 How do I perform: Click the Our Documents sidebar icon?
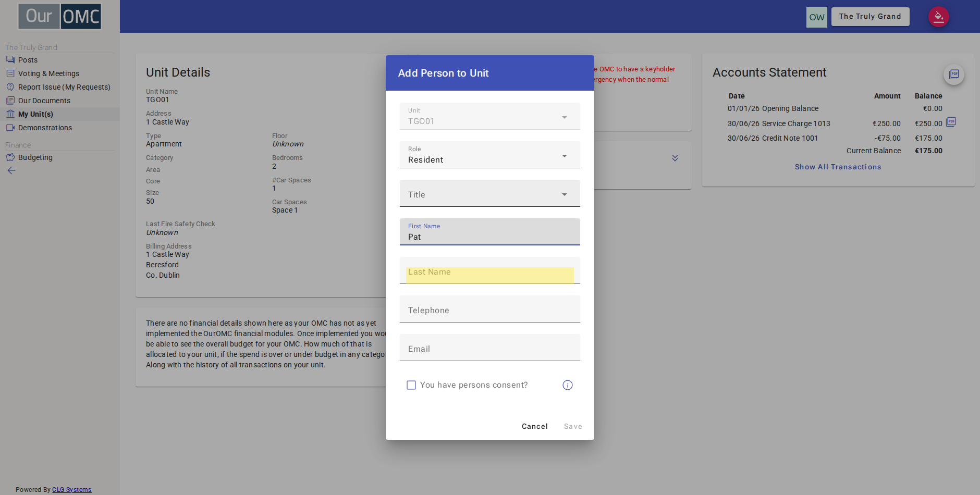[10, 101]
